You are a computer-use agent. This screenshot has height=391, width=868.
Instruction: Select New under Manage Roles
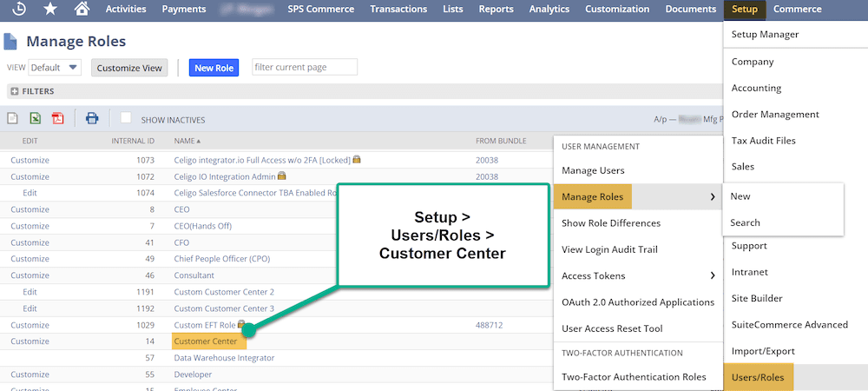pos(740,196)
